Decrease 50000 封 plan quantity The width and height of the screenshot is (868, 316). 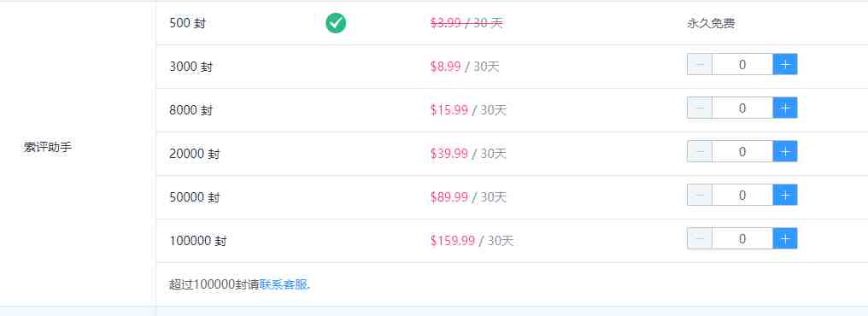pyautogui.click(x=700, y=195)
